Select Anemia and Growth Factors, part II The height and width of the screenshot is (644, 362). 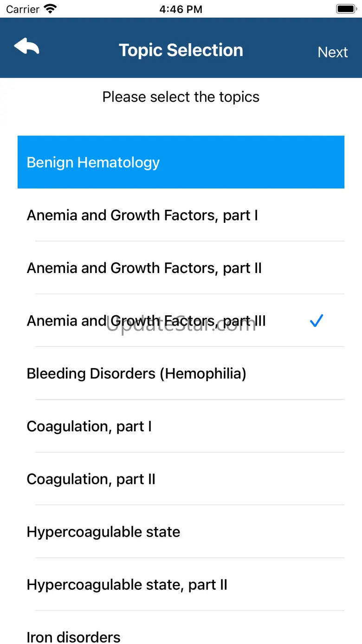click(x=144, y=268)
